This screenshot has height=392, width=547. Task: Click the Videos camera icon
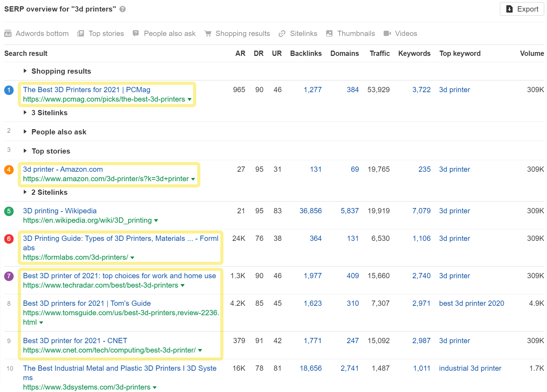tap(386, 33)
